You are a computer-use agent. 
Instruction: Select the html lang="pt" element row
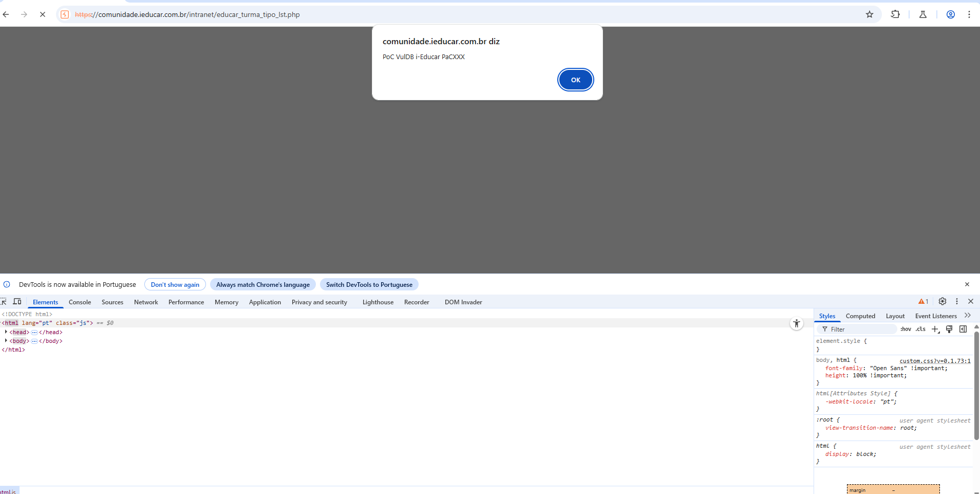[x=406, y=323]
